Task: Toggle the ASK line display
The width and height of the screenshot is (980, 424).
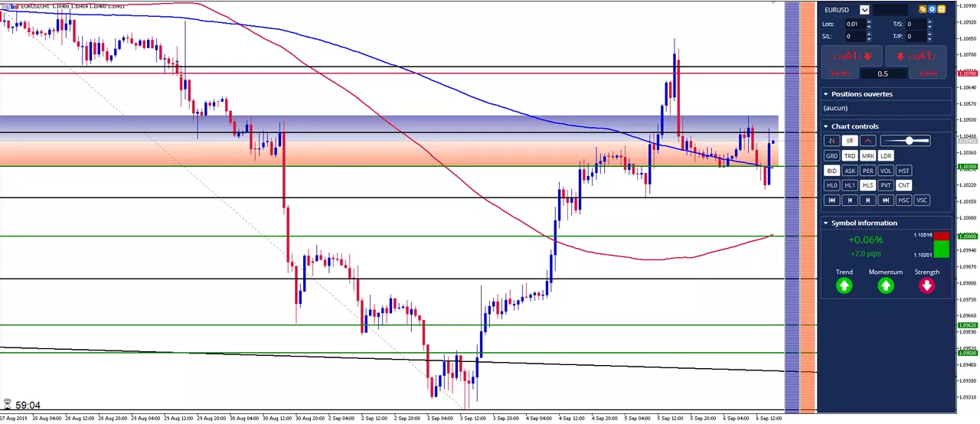Action: [849, 171]
